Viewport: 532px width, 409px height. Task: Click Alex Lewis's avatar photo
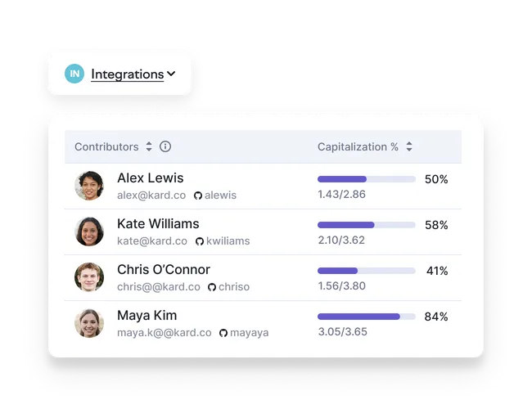(89, 186)
